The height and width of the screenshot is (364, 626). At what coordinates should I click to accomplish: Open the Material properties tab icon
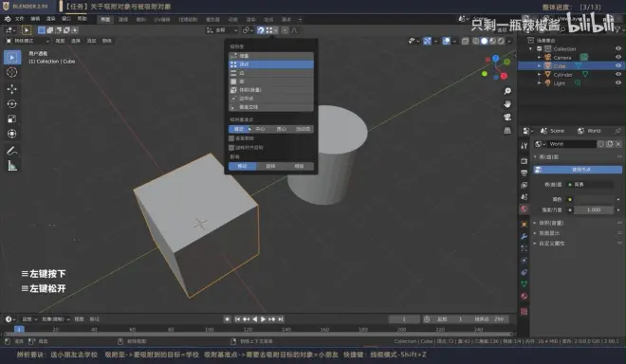tap(525, 296)
